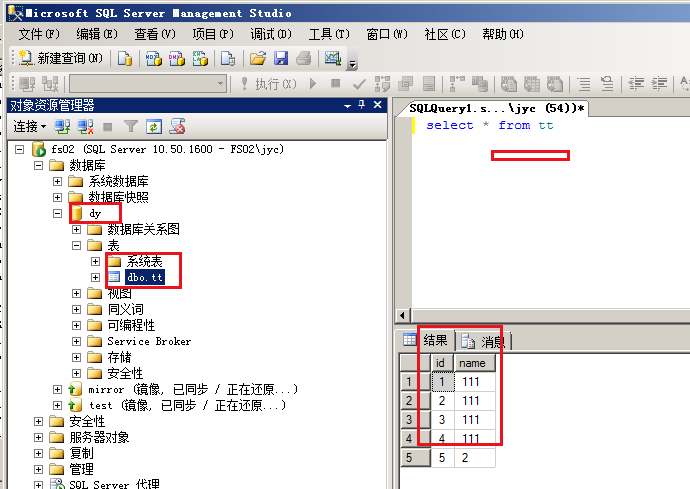Click the Cancel Executing Query stop icon
Screen dimensions: 690x489
pyautogui.click(x=336, y=83)
